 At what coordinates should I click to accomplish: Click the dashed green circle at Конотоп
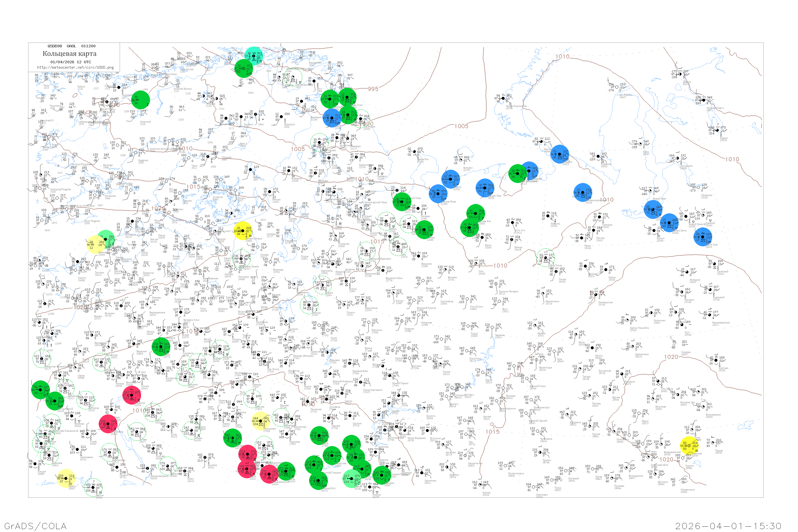coord(152,413)
